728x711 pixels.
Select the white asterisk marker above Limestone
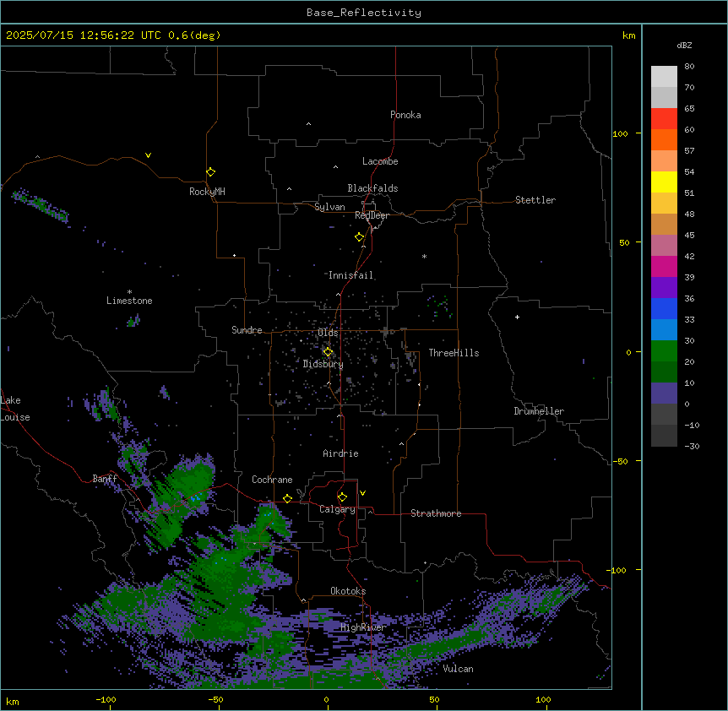[129, 291]
